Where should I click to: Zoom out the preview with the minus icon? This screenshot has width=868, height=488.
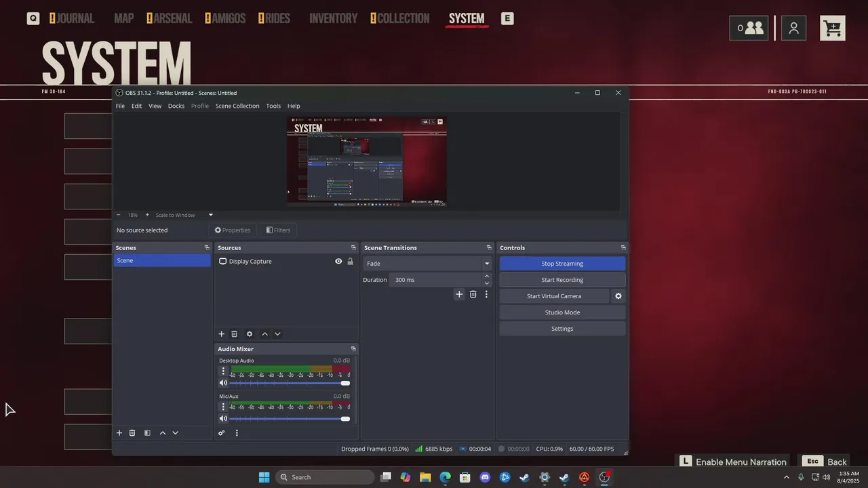coord(119,215)
